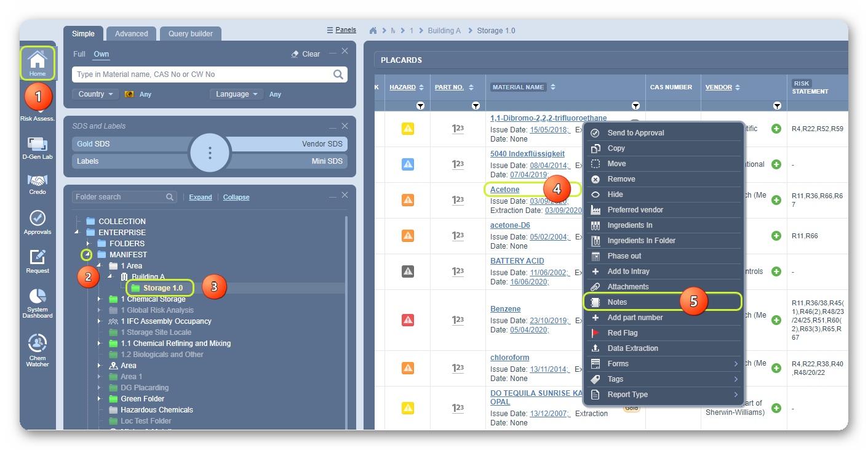The image size is (868, 450).
Task: Expand the FOLDERS tree node arrow
Action: [x=88, y=244]
